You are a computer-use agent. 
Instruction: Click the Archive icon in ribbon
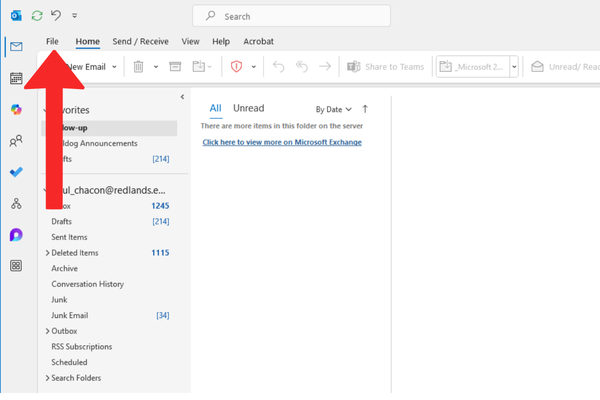pyautogui.click(x=175, y=67)
